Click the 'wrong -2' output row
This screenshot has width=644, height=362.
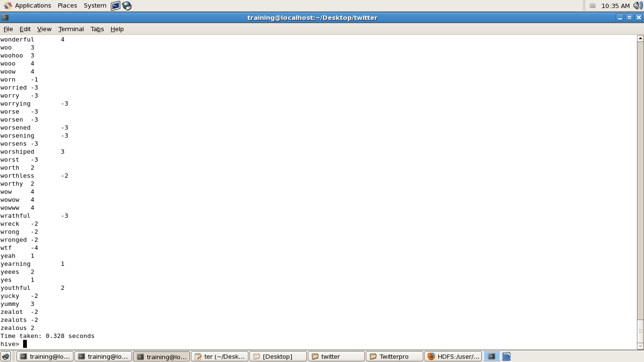tap(19, 232)
